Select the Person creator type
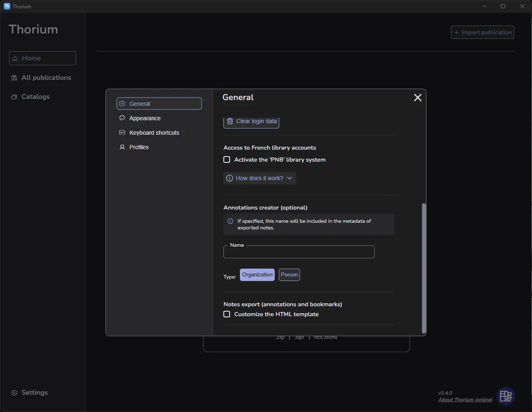Screen dimensions: 532x412 pyautogui.click(x=289, y=275)
